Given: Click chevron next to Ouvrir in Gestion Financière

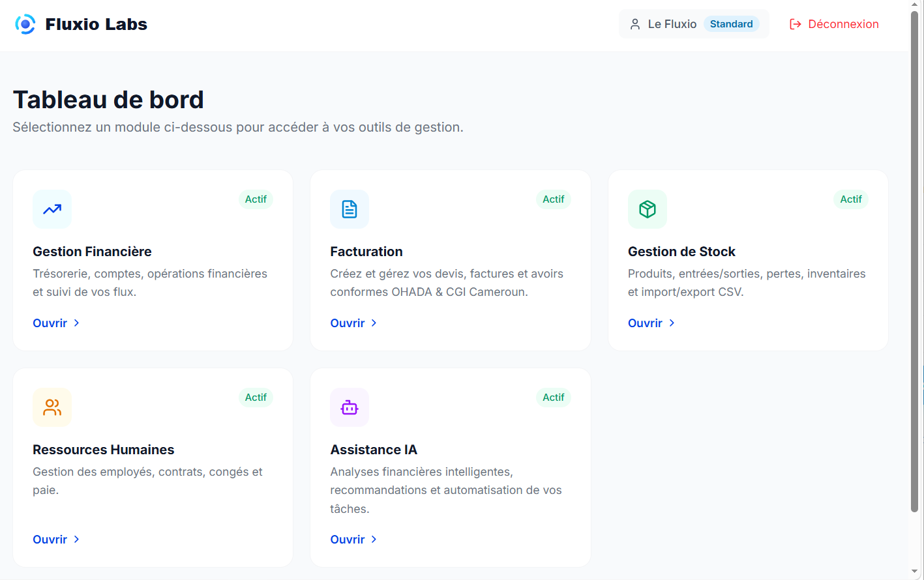Looking at the screenshot, I should pos(76,323).
